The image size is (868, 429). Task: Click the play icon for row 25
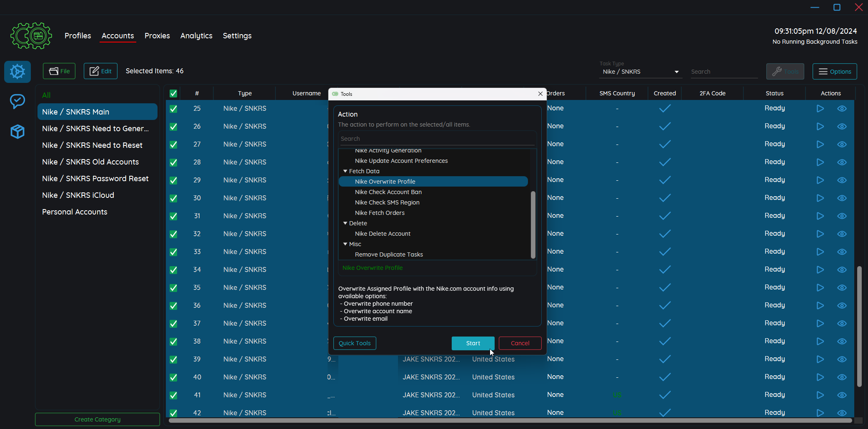[x=820, y=108]
